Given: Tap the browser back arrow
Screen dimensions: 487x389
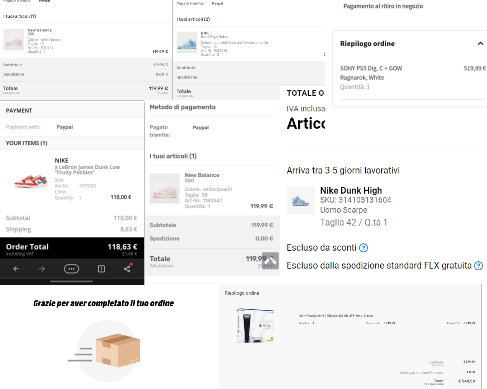Looking at the screenshot, I should (16, 269).
